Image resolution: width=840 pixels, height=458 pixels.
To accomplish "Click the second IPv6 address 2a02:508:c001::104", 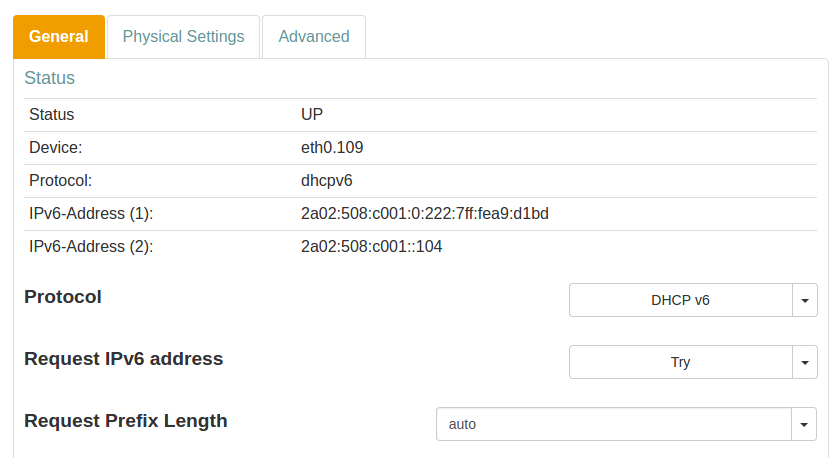I will coord(371,246).
